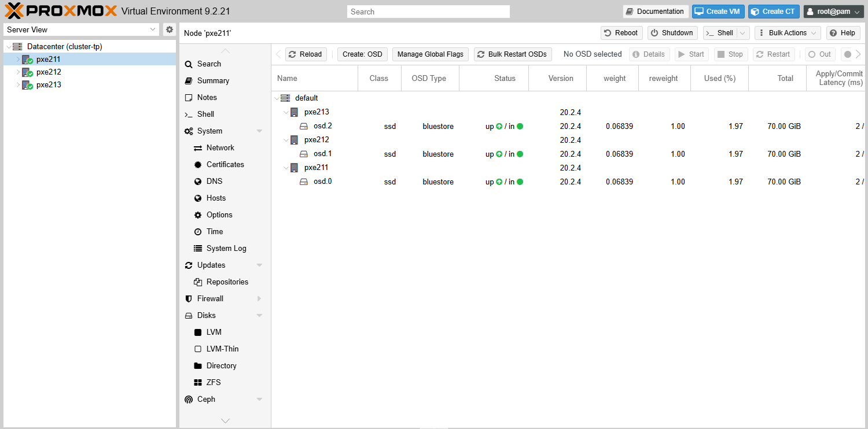
Task: Open Bulk Actions dropdown
Action: click(x=788, y=33)
